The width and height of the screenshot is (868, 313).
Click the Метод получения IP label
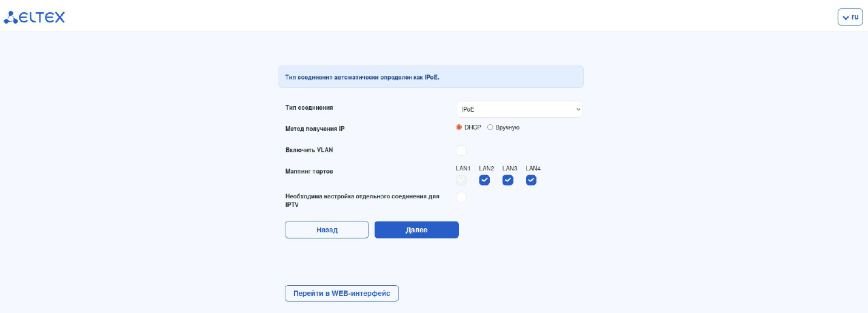point(315,129)
